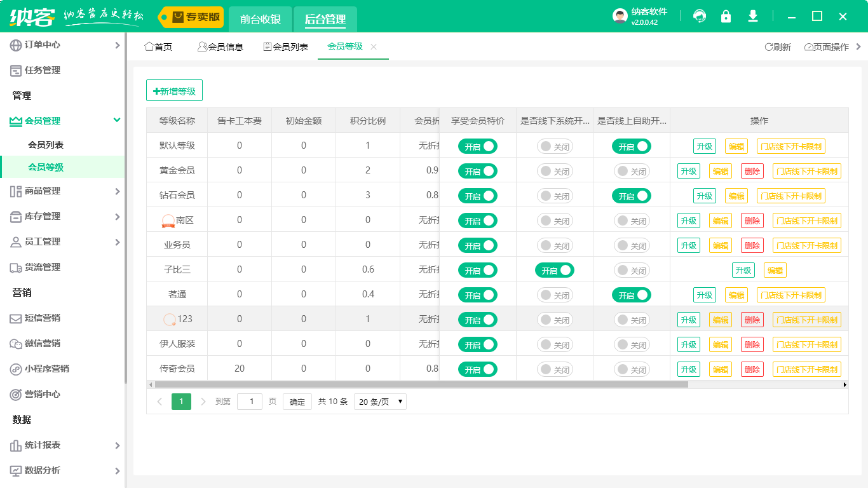Open the 20 条/页 page size dropdown
The width and height of the screenshot is (868, 488).
pyautogui.click(x=380, y=402)
